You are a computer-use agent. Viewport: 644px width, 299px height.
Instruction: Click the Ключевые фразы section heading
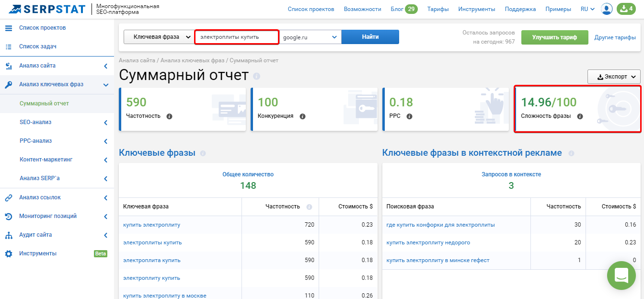coord(157,153)
